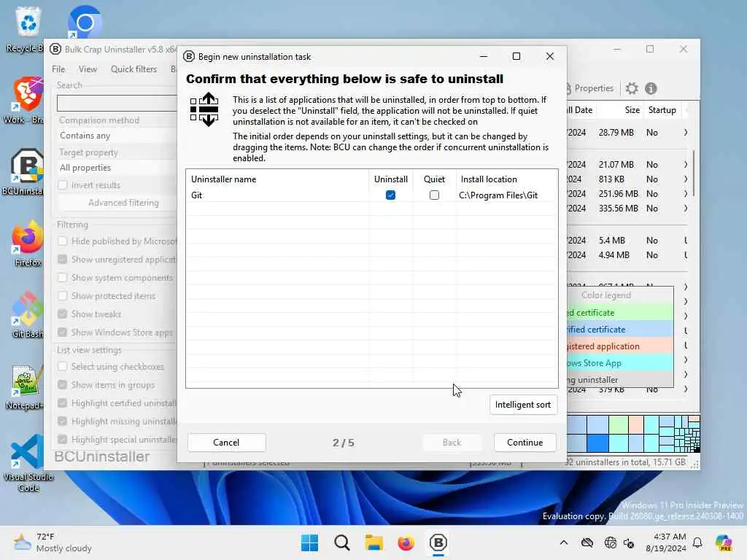Click the blue certificate legend entry
Image resolution: width=747 pixels, height=560 pixels.
[x=620, y=330]
